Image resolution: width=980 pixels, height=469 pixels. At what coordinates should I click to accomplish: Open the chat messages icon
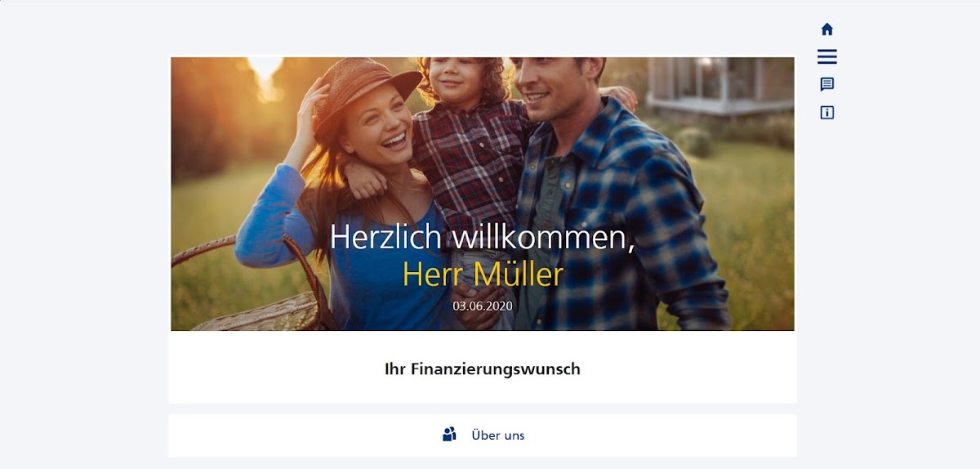826,84
